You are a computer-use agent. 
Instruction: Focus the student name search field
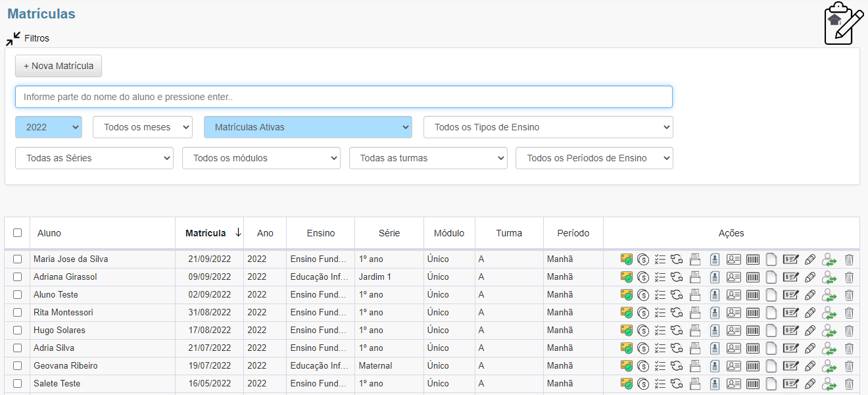point(344,97)
